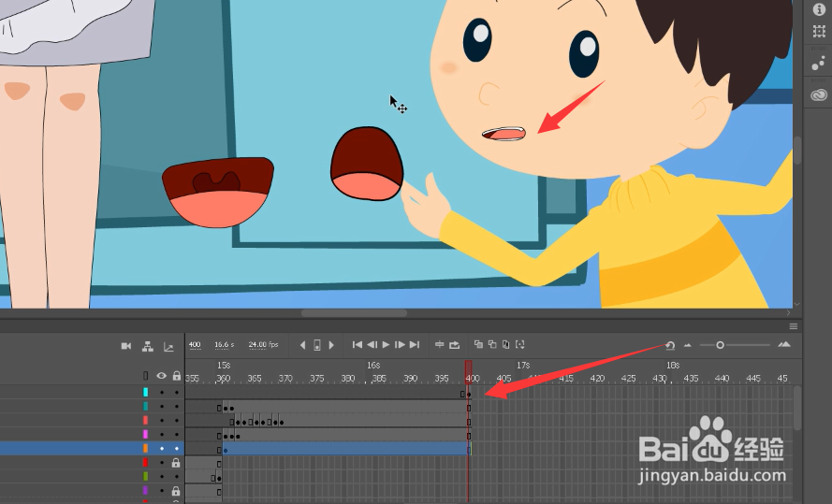Hide the selected orange layer visibility dot

(162, 449)
